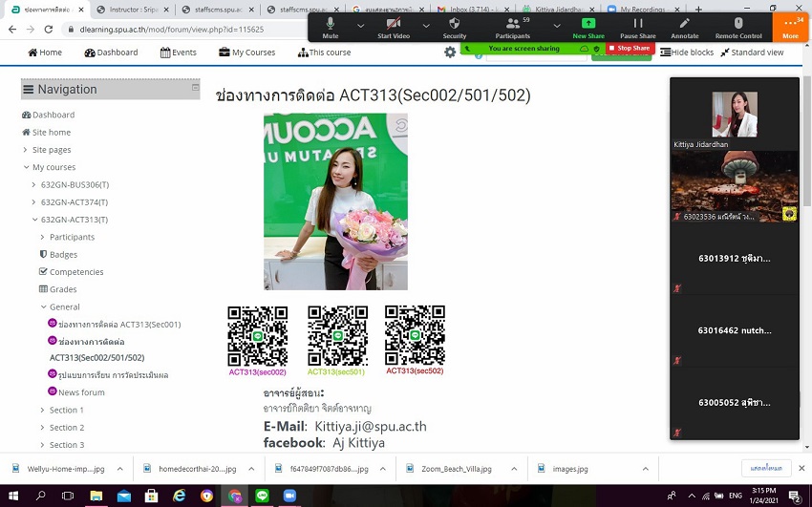Viewport: 812px width, 507px height.
Task: Go back in browser
Action: coord(12,30)
